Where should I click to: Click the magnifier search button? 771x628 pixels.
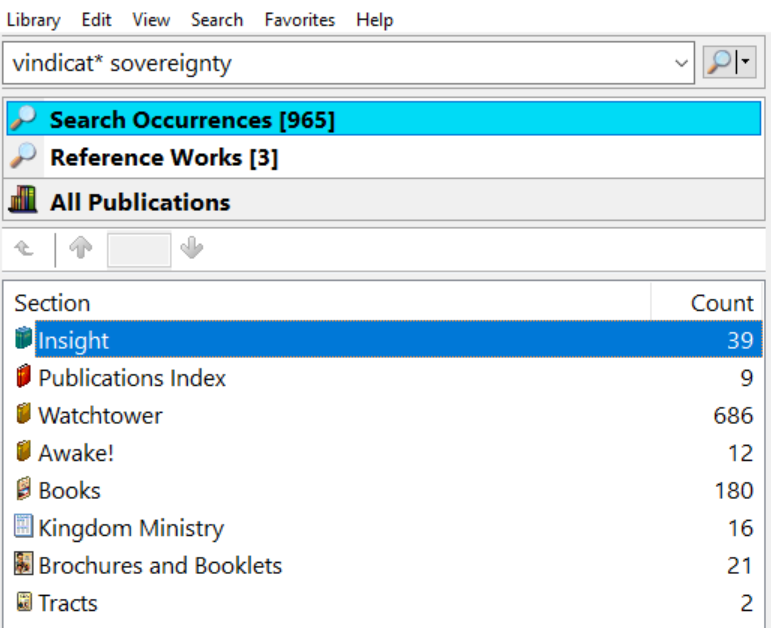[x=720, y=62]
